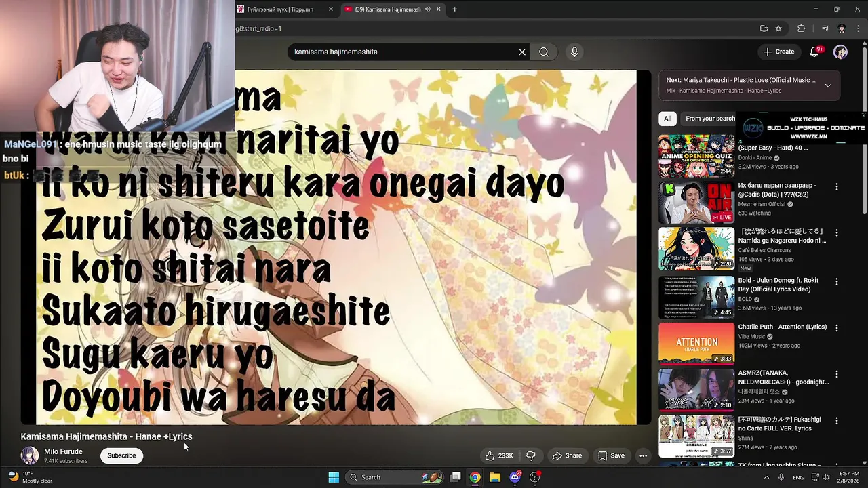Show hidden system tray icons
This screenshot has width=868, height=488.
(x=767, y=477)
